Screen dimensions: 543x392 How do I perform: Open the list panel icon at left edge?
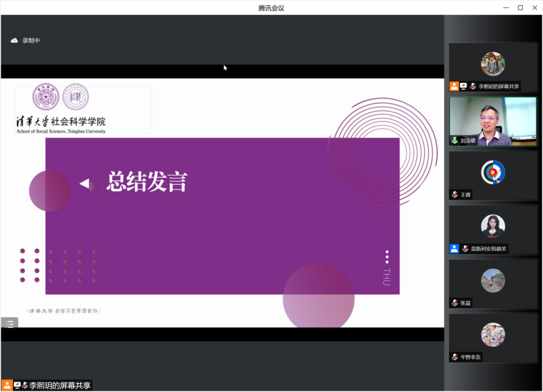(x=10, y=324)
